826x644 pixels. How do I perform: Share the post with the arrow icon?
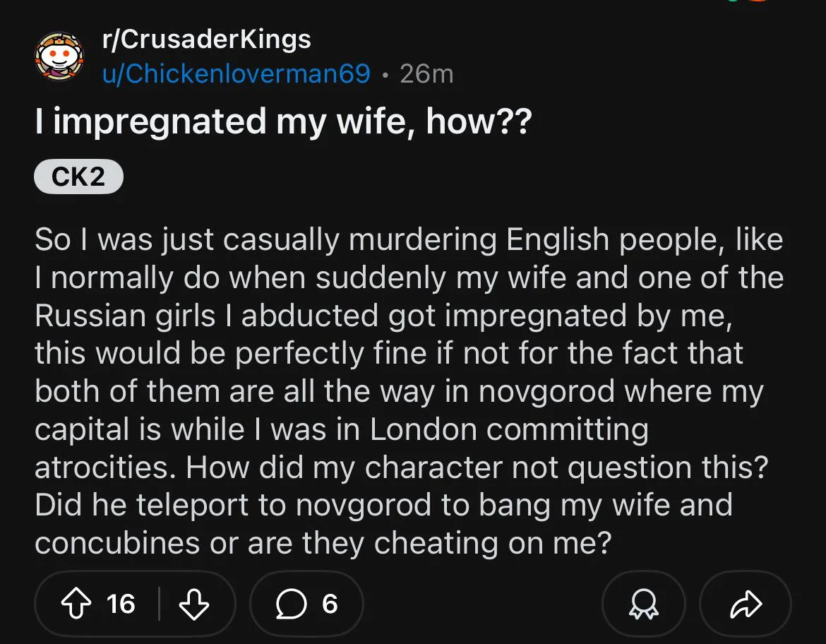(x=746, y=604)
